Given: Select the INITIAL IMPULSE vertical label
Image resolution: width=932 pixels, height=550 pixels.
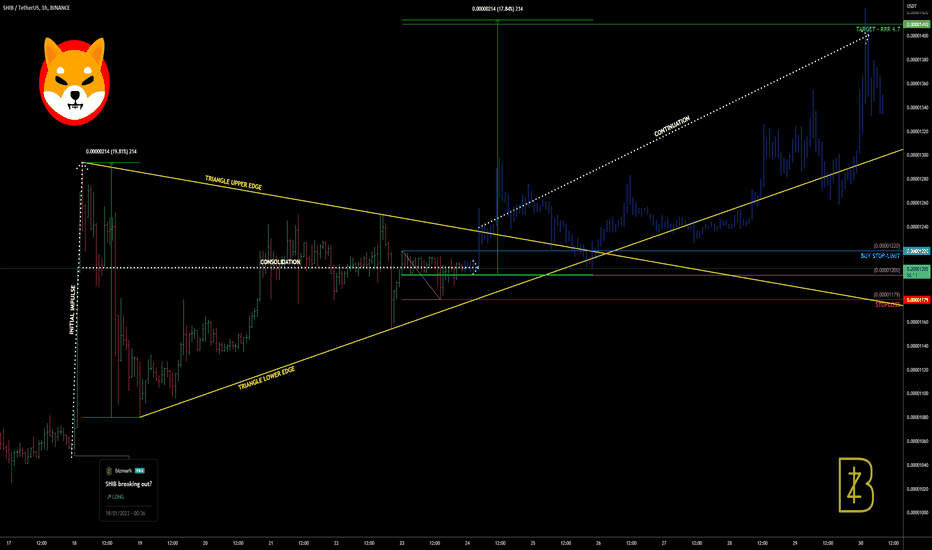Looking at the screenshot, I should pos(73,310).
